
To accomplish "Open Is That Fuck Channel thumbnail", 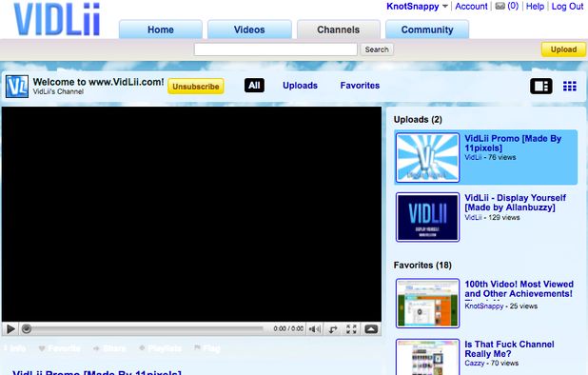I will [427, 357].
